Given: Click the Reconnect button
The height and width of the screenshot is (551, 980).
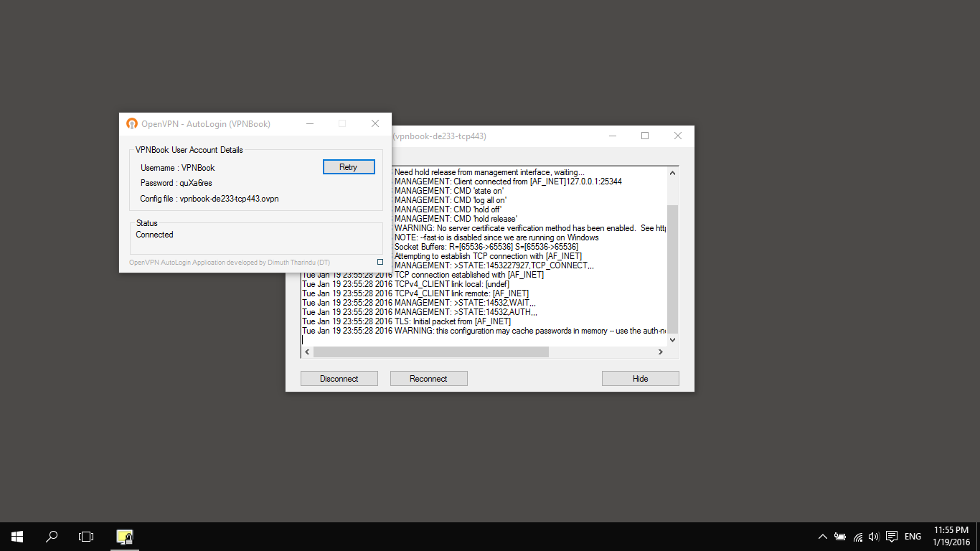Looking at the screenshot, I should tap(428, 379).
